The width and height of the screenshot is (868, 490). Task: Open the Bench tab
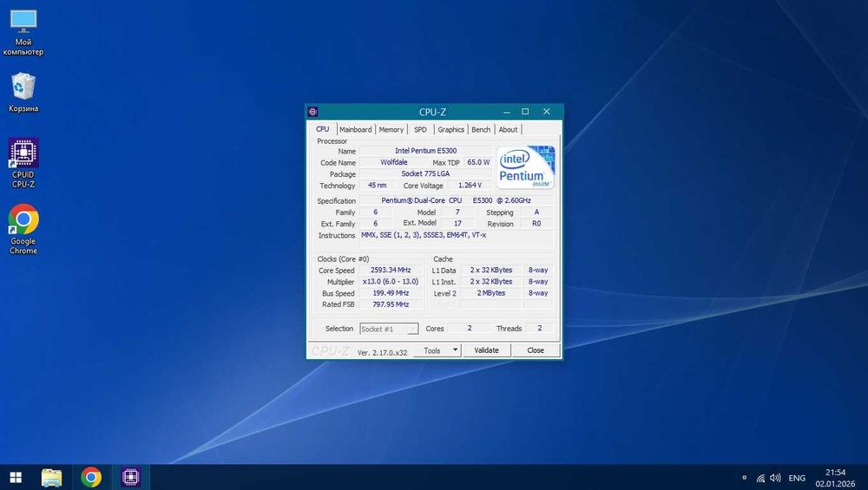pos(481,129)
